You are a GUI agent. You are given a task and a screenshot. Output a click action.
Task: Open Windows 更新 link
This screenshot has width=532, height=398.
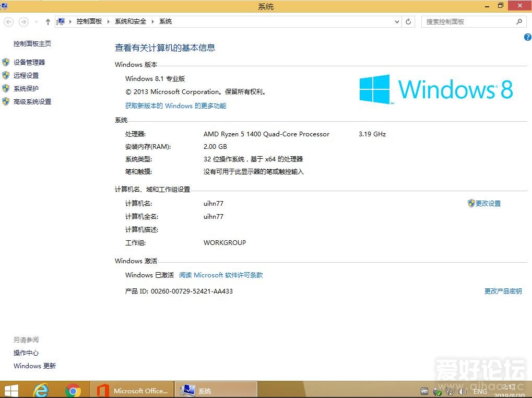point(34,366)
